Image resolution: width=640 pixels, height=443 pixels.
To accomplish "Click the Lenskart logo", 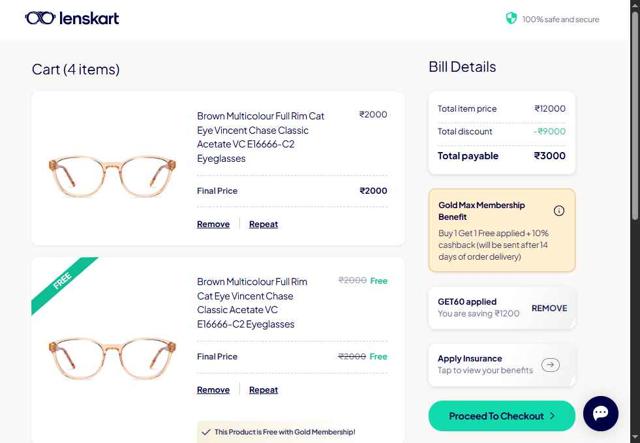I will click(x=72, y=18).
